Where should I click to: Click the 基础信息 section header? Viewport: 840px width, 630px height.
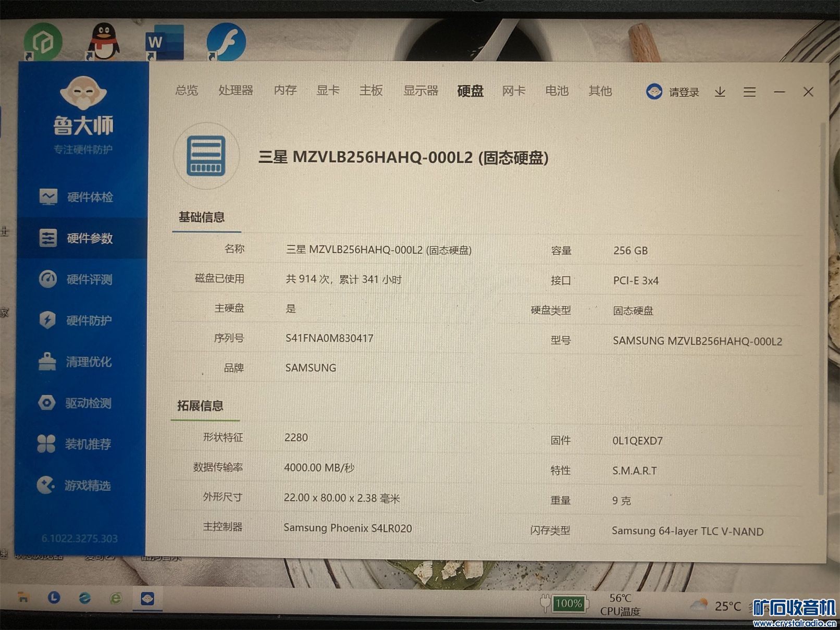(202, 217)
